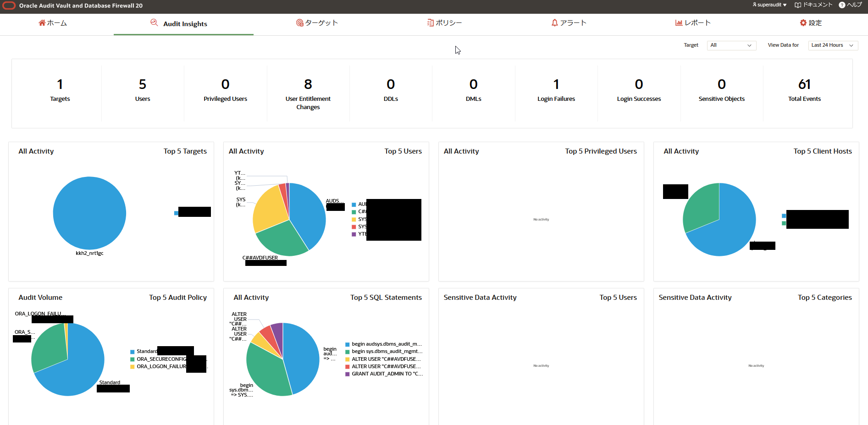868x425 pixels.
Task: Click the magnifier icon beside Audit Insights
Action: tap(155, 23)
